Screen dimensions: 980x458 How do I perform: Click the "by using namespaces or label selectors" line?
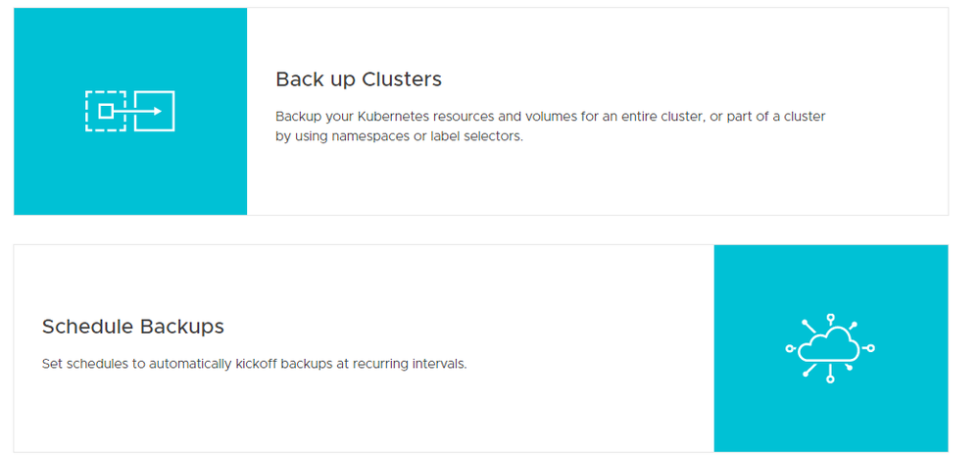pos(400,136)
